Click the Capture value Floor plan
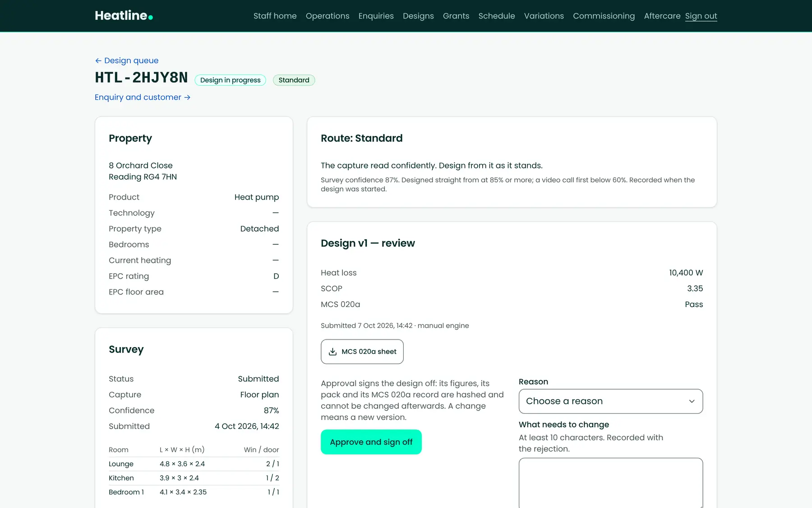This screenshot has width=812, height=508. point(259,395)
